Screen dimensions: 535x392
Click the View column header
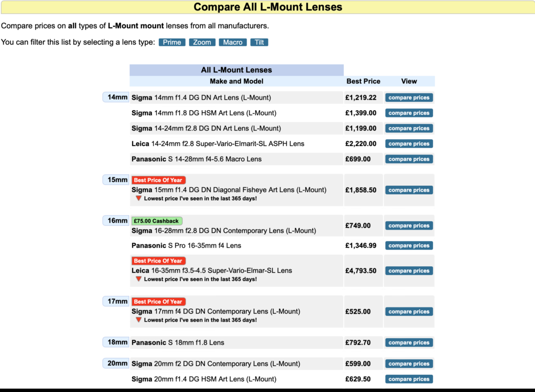(x=409, y=81)
